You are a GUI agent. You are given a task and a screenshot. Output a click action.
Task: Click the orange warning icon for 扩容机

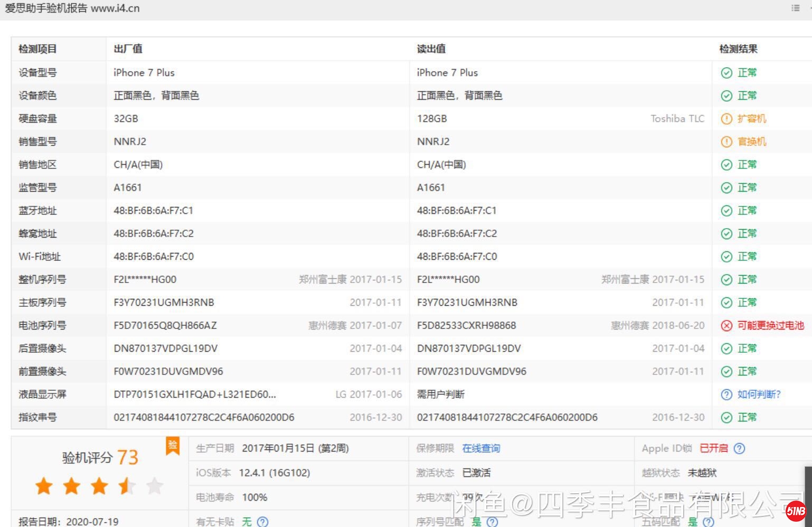click(x=726, y=119)
